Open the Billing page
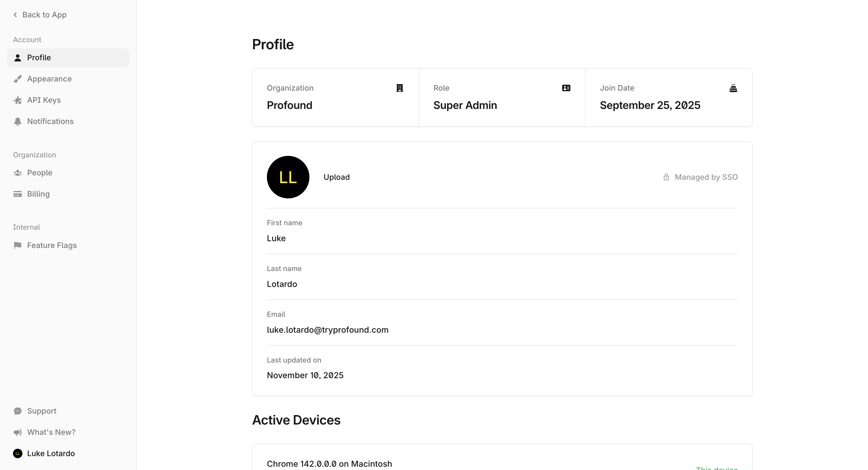Viewport: 868px width, 470px height. pos(68,194)
